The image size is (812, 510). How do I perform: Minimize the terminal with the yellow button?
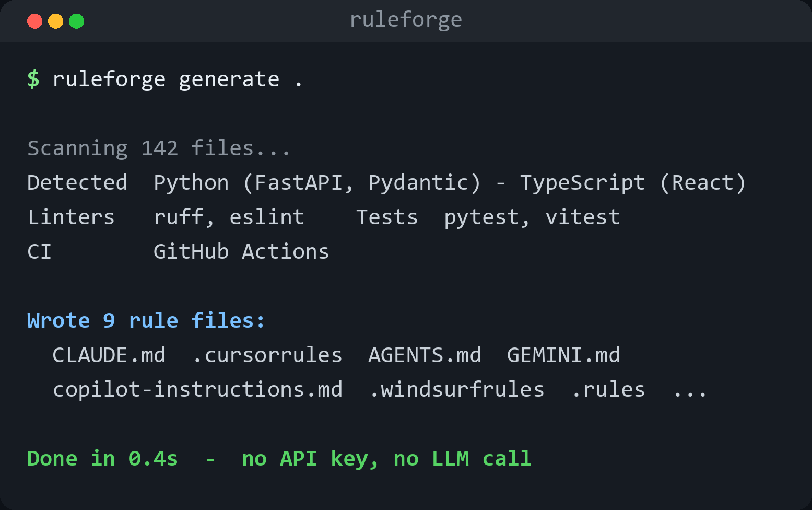(x=55, y=21)
